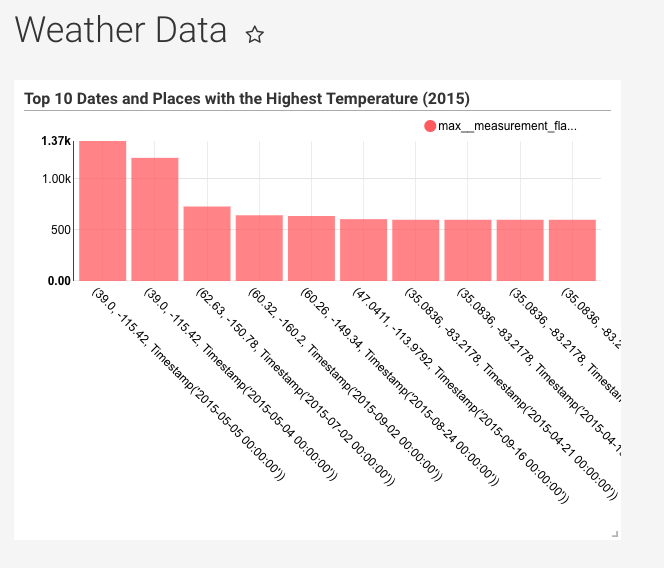Click the 0.00 y-axis label
Viewport: 664px width, 568px height.
click(x=58, y=281)
